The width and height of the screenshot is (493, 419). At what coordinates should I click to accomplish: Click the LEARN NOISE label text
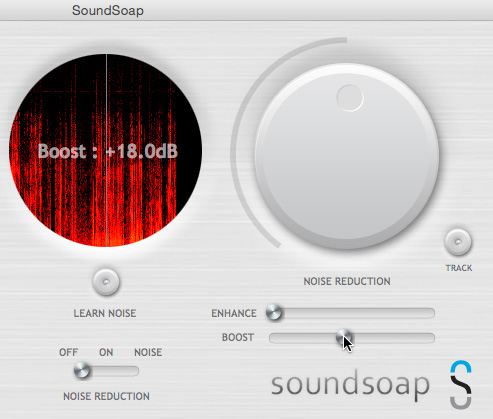(x=105, y=313)
